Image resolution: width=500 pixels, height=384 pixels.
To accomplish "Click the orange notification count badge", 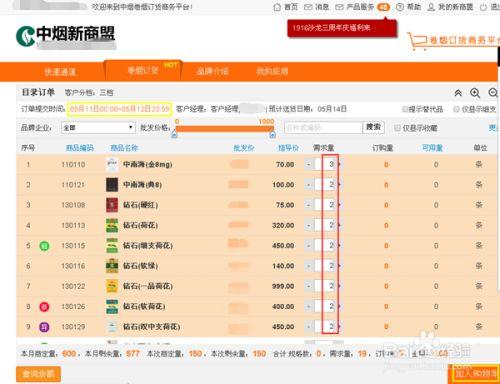I will [x=383, y=7].
